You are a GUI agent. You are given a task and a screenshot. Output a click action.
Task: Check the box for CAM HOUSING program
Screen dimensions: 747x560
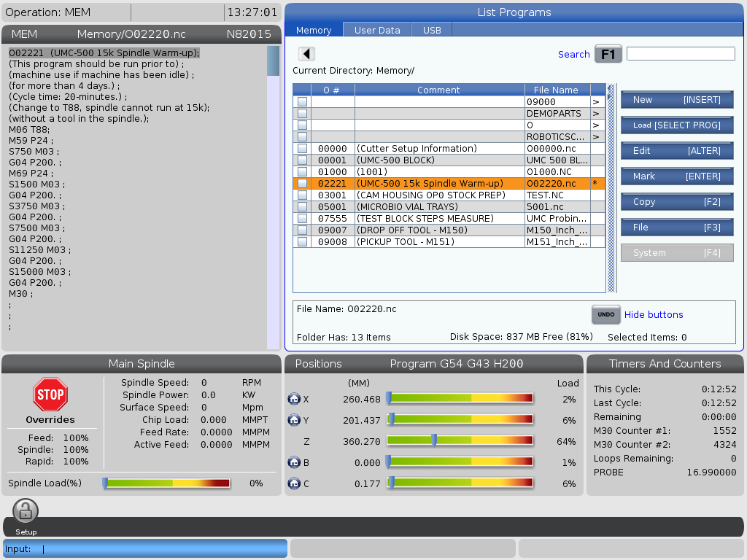pyautogui.click(x=302, y=195)
